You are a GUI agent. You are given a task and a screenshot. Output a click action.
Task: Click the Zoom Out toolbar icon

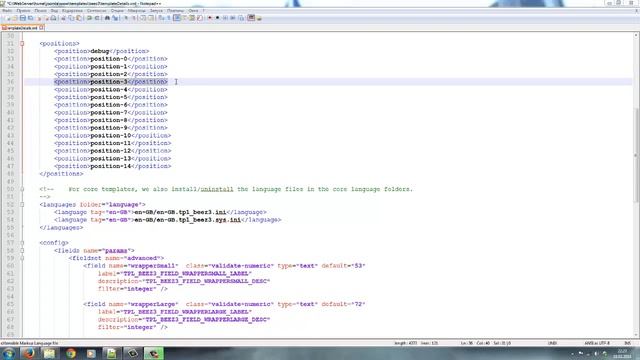(x=134, y=18)
